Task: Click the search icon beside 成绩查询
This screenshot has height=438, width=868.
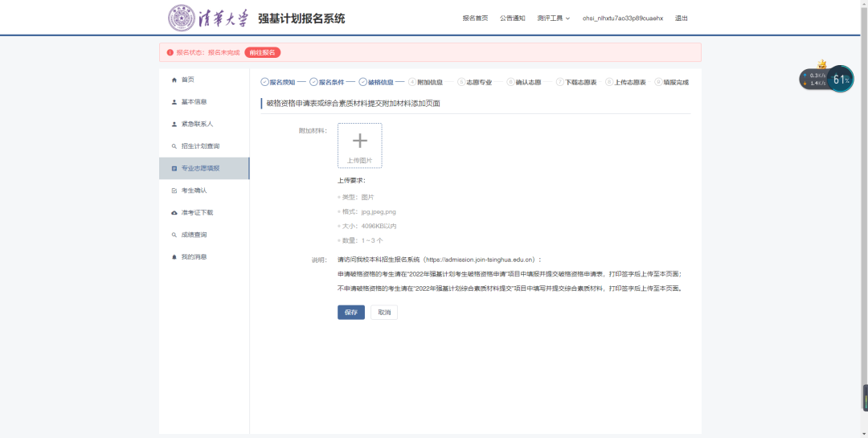Action: pos(174,235)
